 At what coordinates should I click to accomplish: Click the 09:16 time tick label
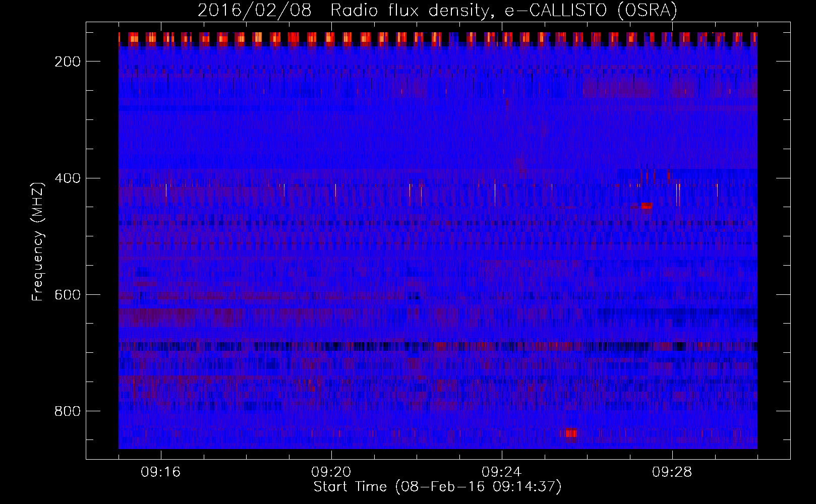[161, 472]
